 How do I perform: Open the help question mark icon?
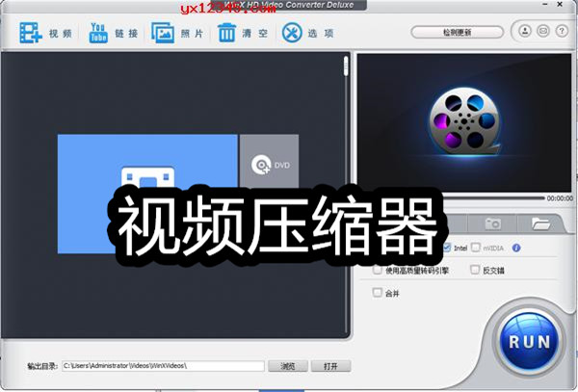(x=562, y=31)
